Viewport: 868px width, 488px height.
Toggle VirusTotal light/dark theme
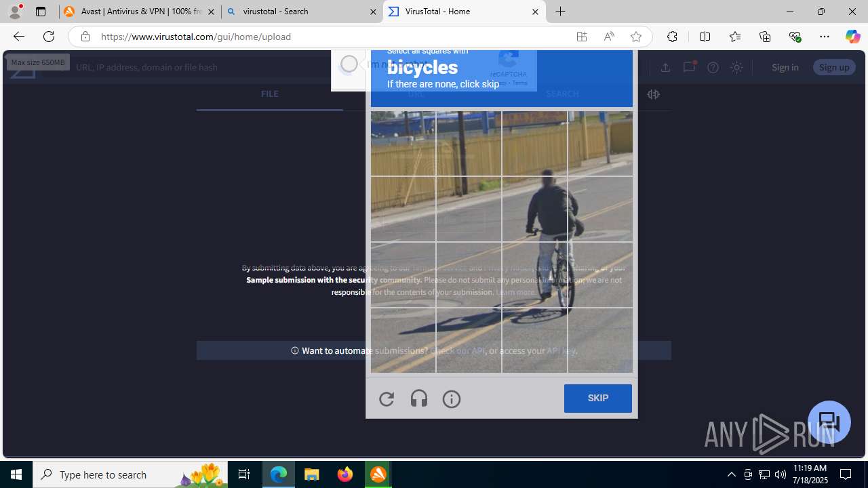tap(736, 67)
